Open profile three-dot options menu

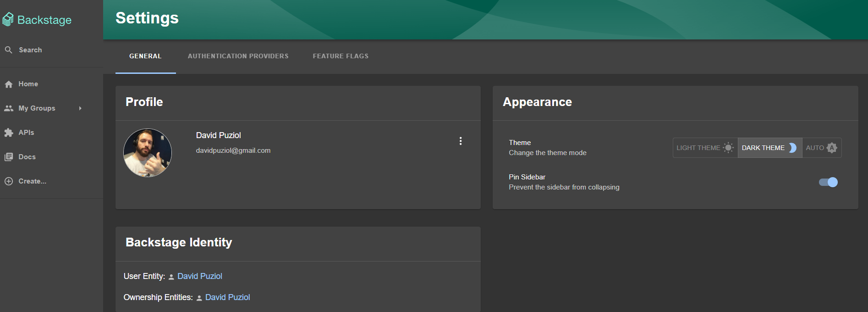click(x=461, y=141)
